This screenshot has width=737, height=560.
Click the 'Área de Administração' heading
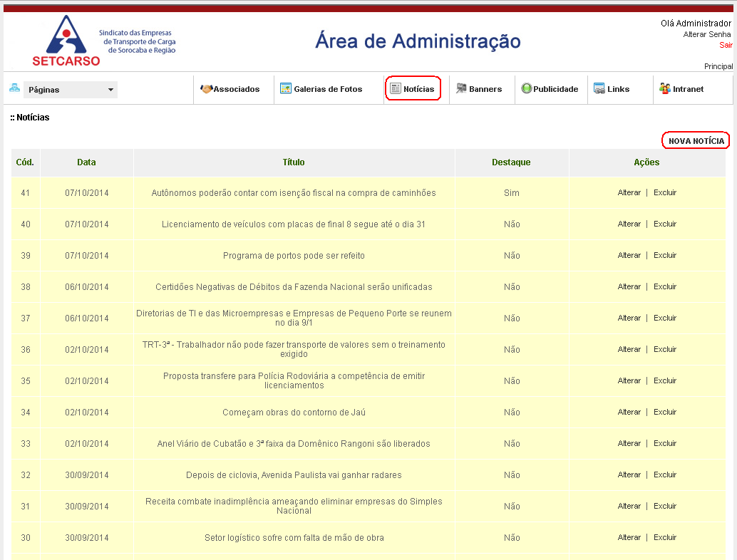pos(418,41)
